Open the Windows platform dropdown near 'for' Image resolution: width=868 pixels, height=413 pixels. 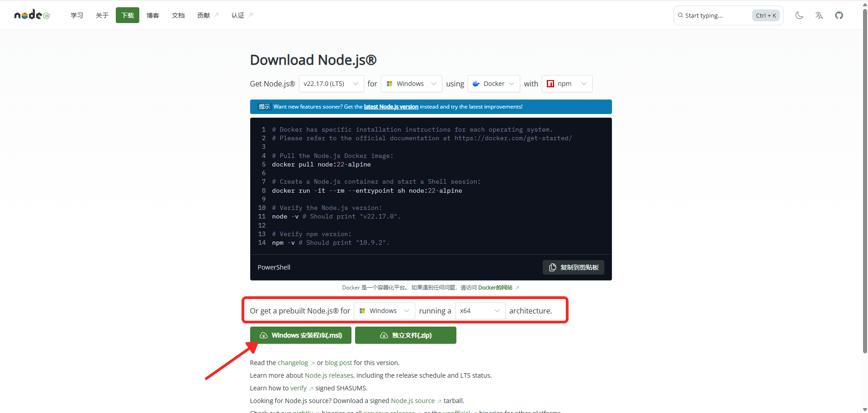point(411,84)
